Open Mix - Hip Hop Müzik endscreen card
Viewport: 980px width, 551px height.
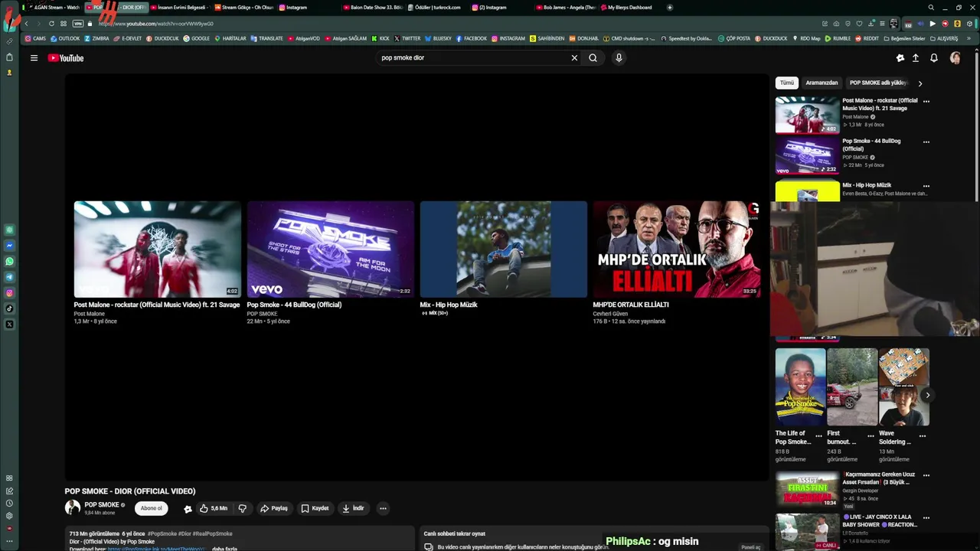coord(504,249)
